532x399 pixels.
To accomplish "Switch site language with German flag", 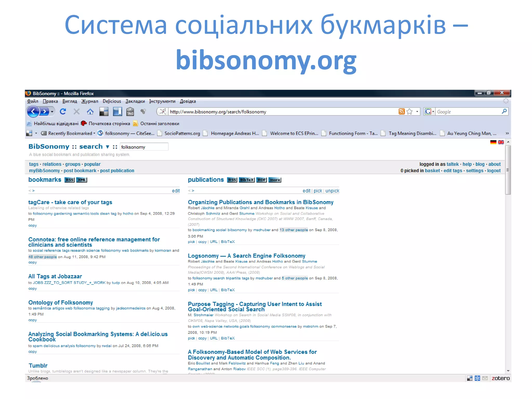I will click(x=493, y=142).
